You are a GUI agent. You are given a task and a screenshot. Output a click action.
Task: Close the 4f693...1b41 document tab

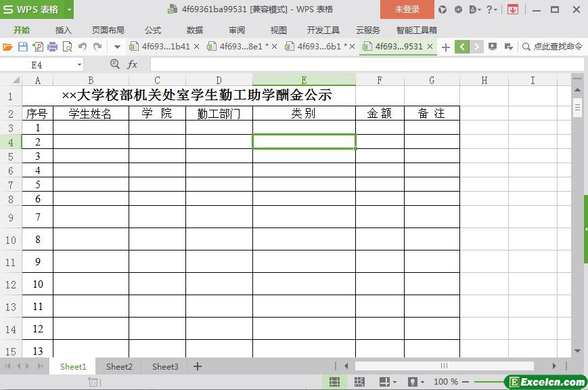[x=196, y=47]
